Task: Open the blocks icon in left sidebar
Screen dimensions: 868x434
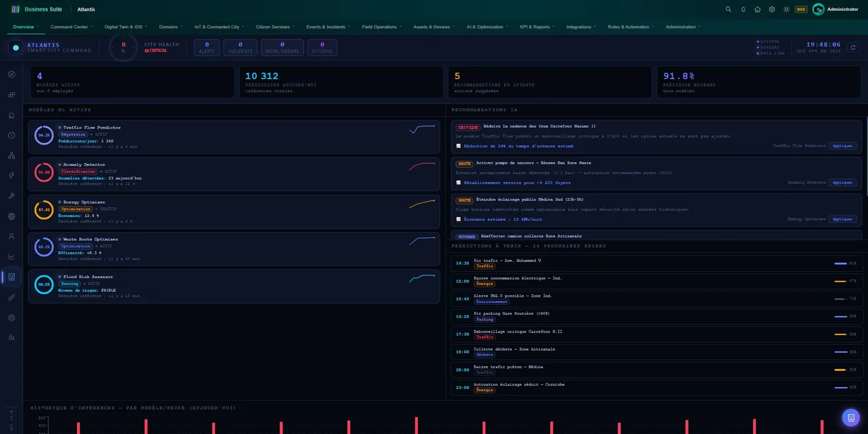Action: point(11,95)
